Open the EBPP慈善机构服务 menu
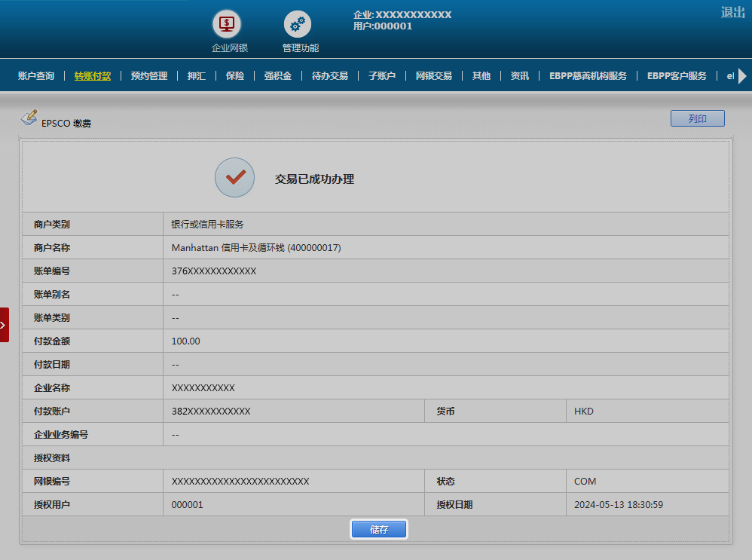This screenshot has height=560, width=752. coord(588,76)
